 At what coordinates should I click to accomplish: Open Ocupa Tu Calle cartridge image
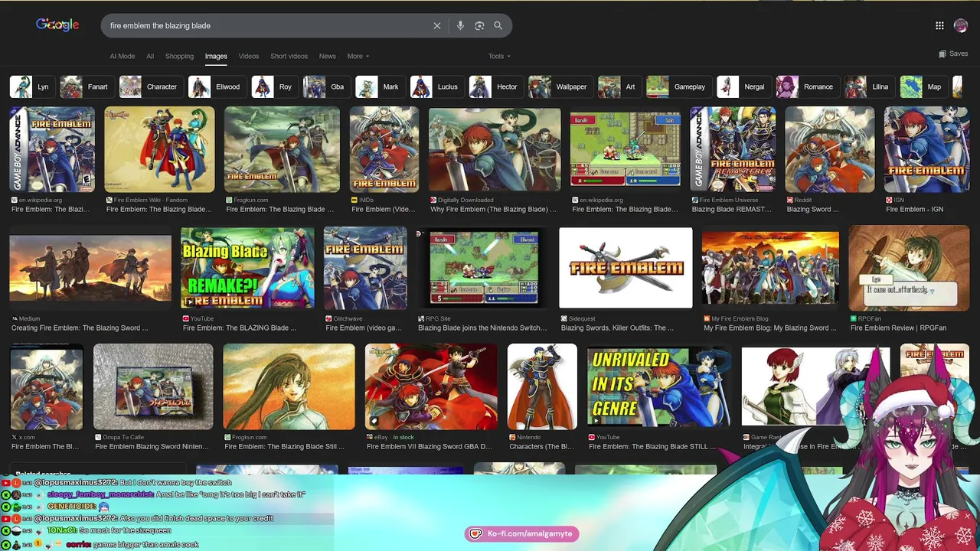[153, 386]
